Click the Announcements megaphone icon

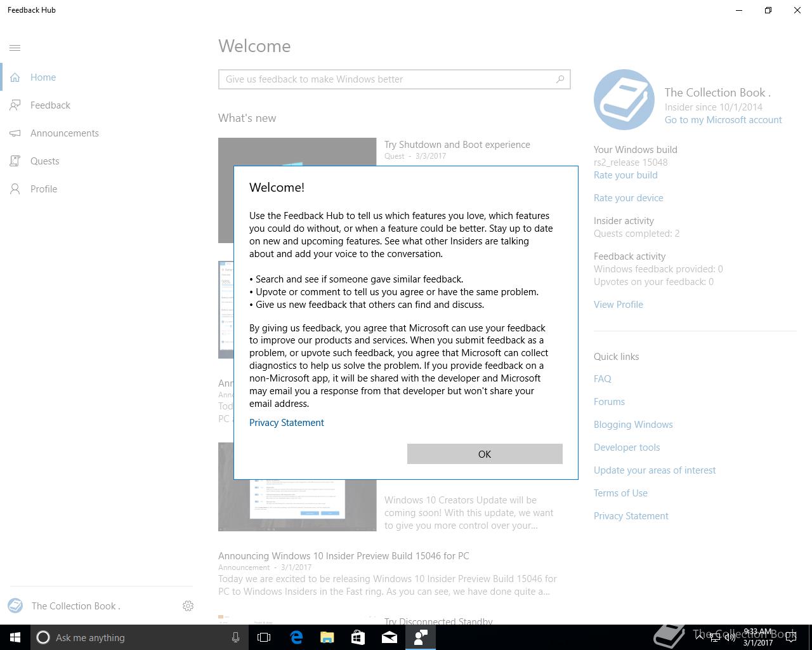click(x=15, y=133)
